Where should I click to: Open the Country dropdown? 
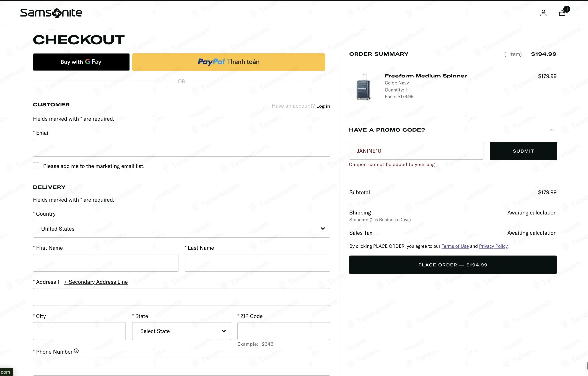[181, 228]
